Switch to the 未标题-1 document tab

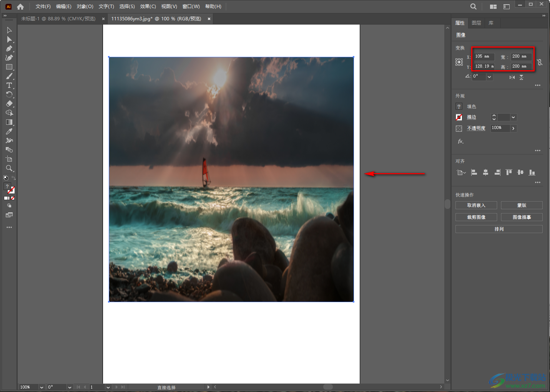58,19
